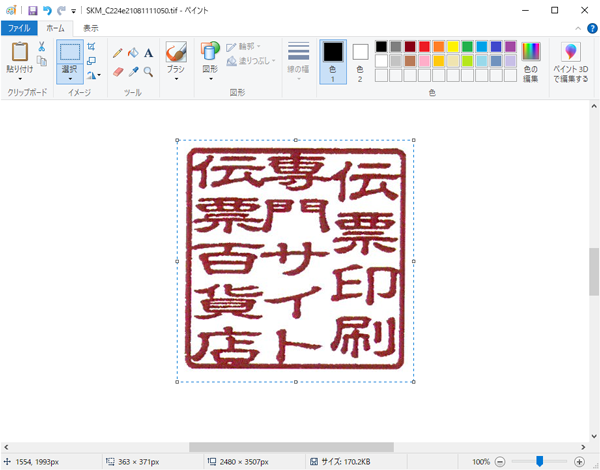The height and width of the screenshot is (470, 600).
Task: Select the Brush tool
Action: [176, 52]
